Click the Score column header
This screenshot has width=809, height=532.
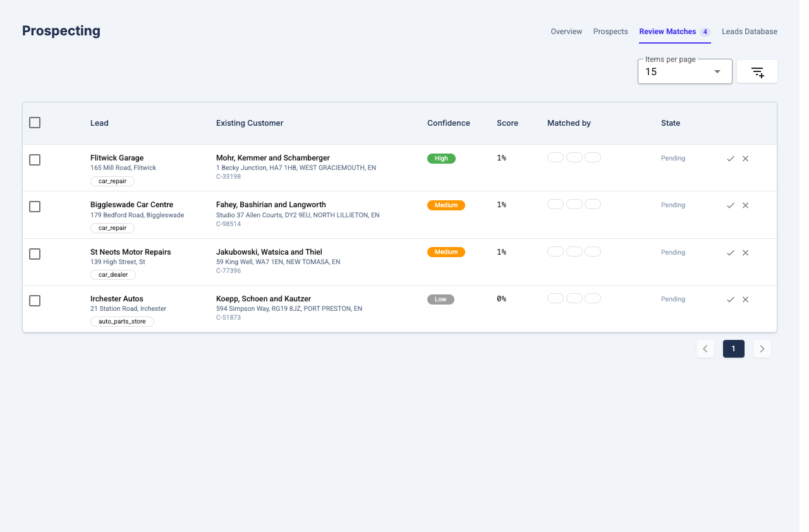point(508,123)
